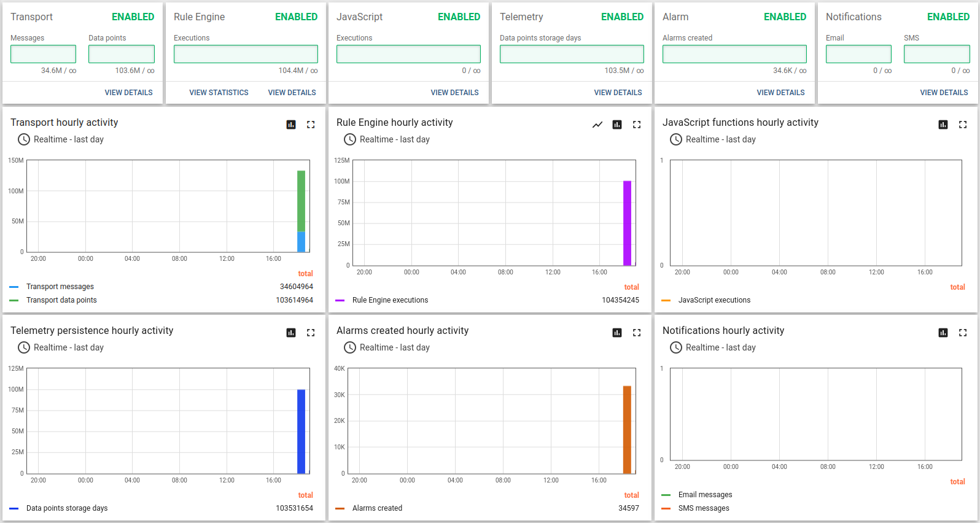Click VIEW DETAILS in the Transport card
980x523 pixels.
point(128,93)
